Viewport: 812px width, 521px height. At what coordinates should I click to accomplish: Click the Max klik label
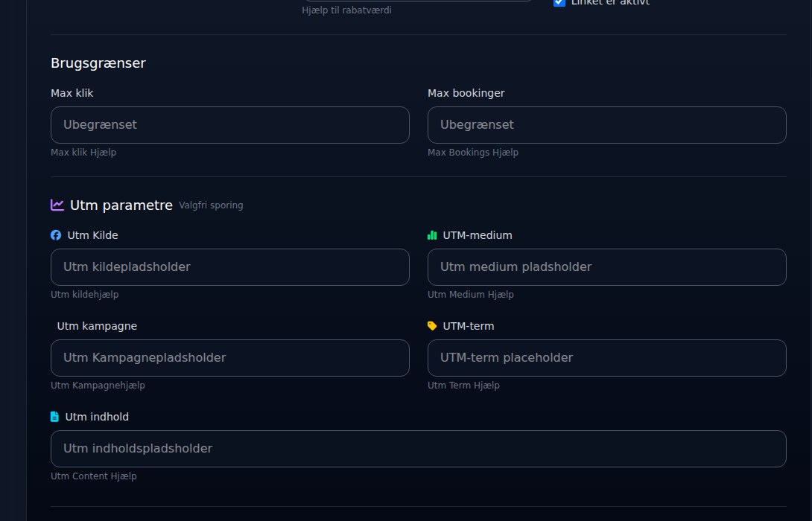72,93
